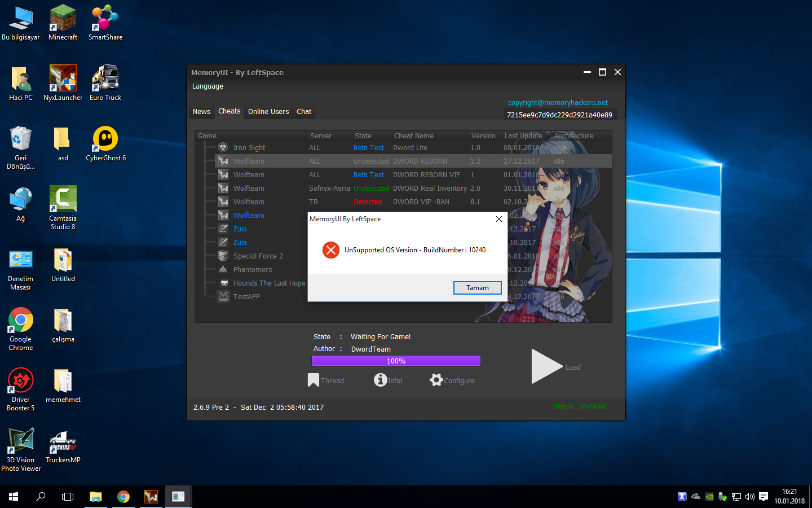Click the NVIDIA tray icon

click(x=709, y=497)
